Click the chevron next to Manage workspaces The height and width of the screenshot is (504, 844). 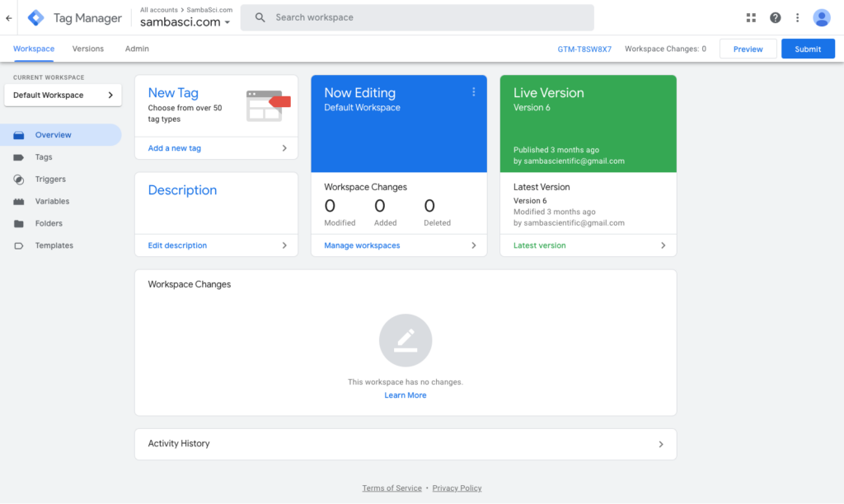(474, 245)
